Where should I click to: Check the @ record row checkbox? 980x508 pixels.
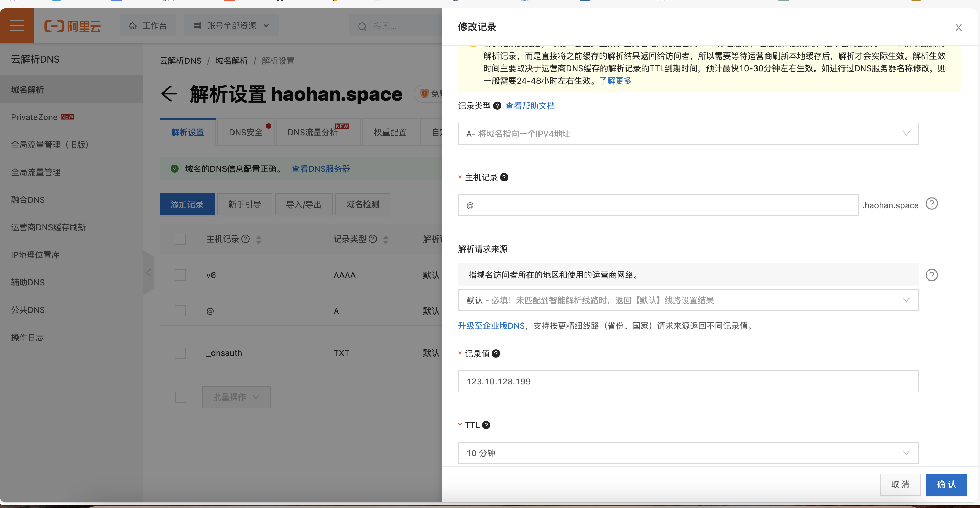click(180, 311)
